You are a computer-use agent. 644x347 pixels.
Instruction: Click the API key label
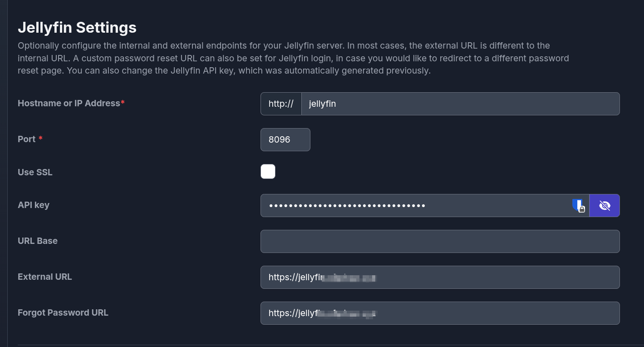tap(34, 205)
